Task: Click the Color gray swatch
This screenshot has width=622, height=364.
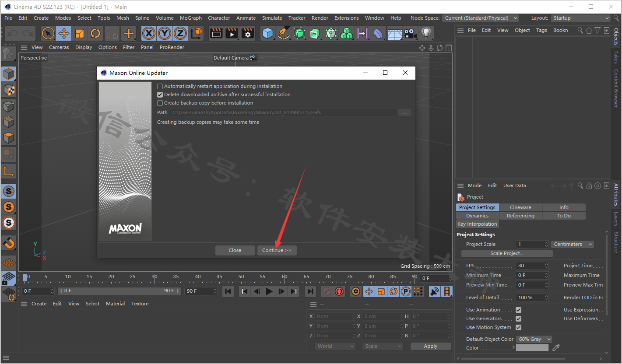Action: 532,347
